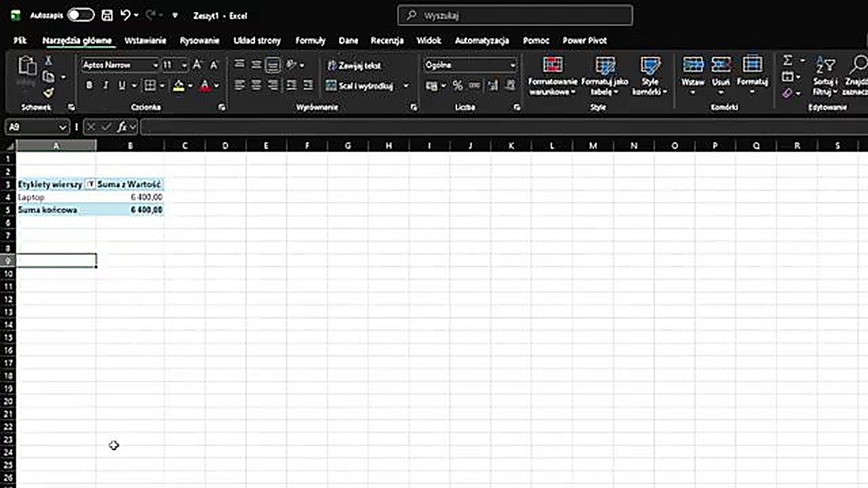Select the Format Painter brush icon
The width and height of the screenshot is (868, 488).
[x=48, y=92]
